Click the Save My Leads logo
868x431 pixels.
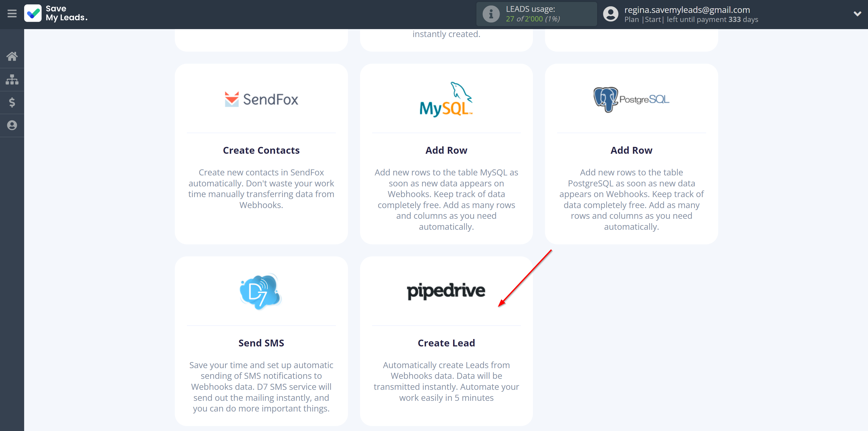(x=56, y=13)
